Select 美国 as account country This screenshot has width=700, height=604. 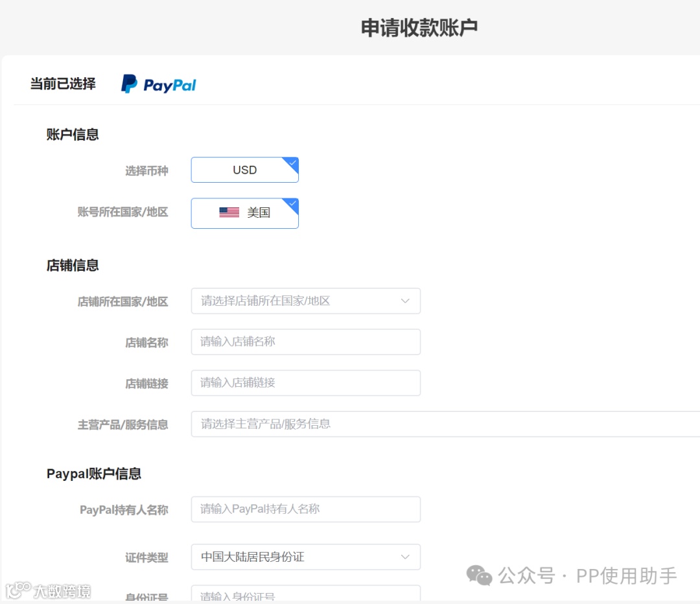[x=244, y=213]
